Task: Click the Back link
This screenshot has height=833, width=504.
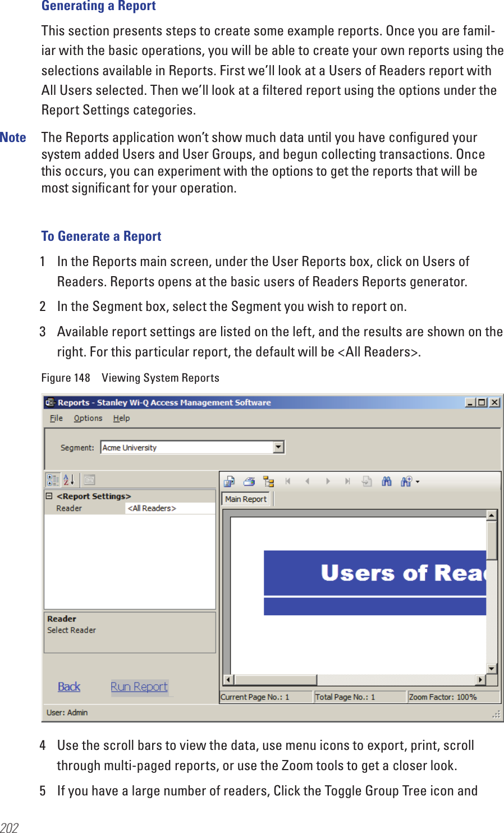Action: click(68, 686)
